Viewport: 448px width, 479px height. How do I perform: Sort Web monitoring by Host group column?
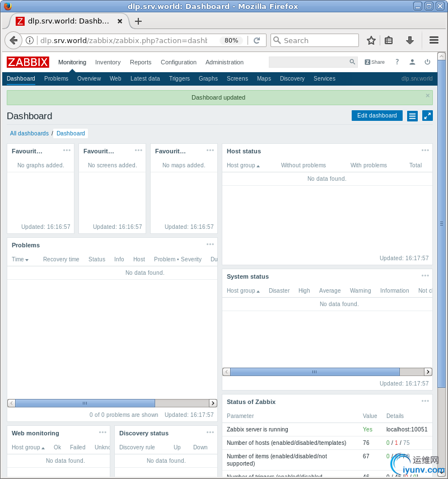(28, 447)
